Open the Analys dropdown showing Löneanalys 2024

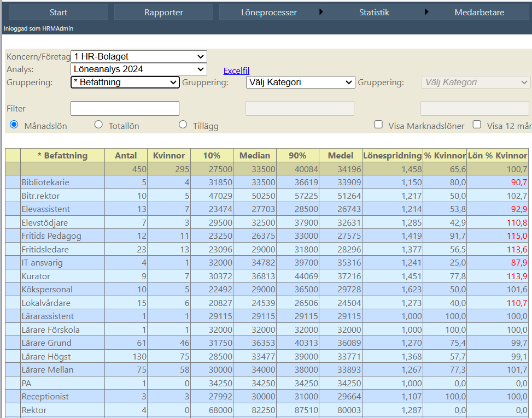[x=139, y=69]
